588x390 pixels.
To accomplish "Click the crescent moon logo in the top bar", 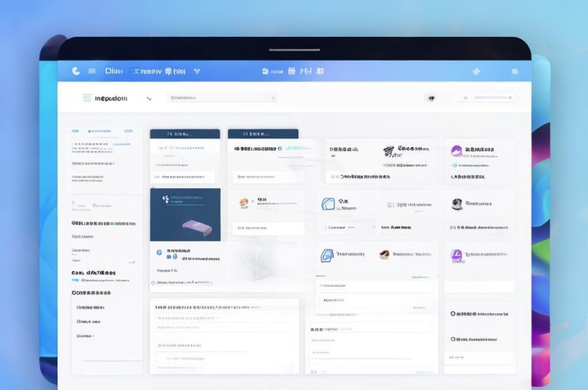I will [x=76, y=71].
